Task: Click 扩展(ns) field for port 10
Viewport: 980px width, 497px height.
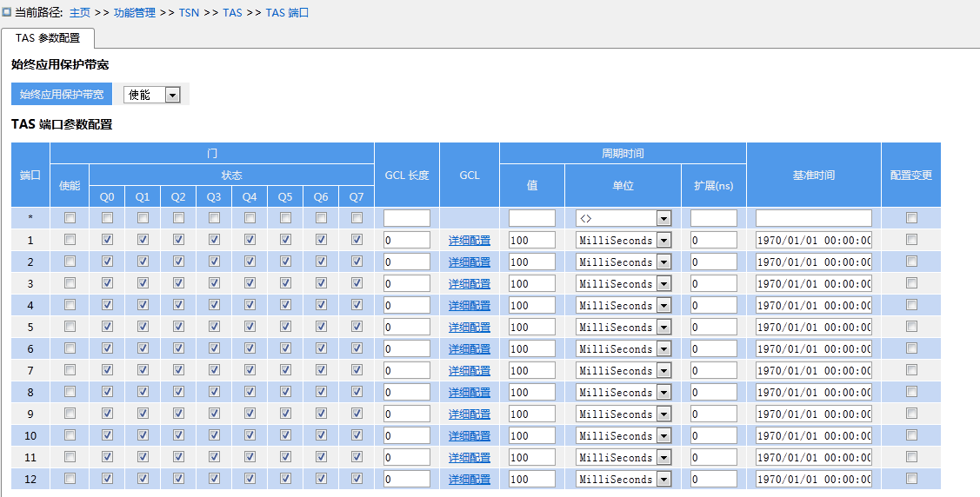Action: point(713,435)
